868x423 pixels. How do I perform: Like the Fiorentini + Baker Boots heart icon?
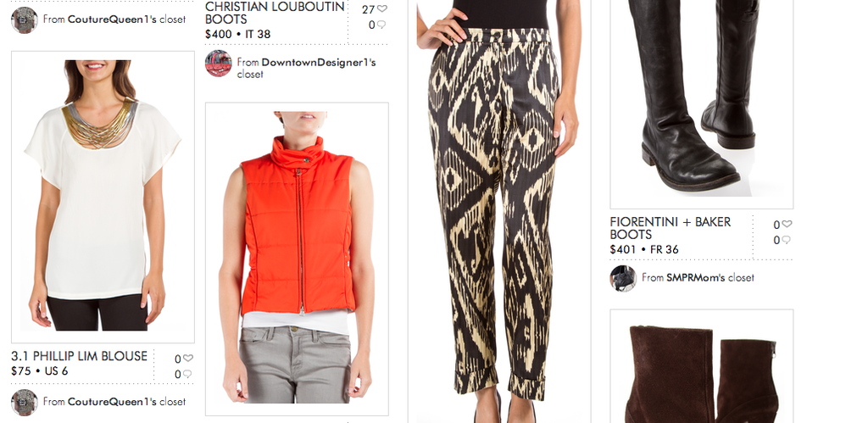pyautogui.click(x=787, y=225)
